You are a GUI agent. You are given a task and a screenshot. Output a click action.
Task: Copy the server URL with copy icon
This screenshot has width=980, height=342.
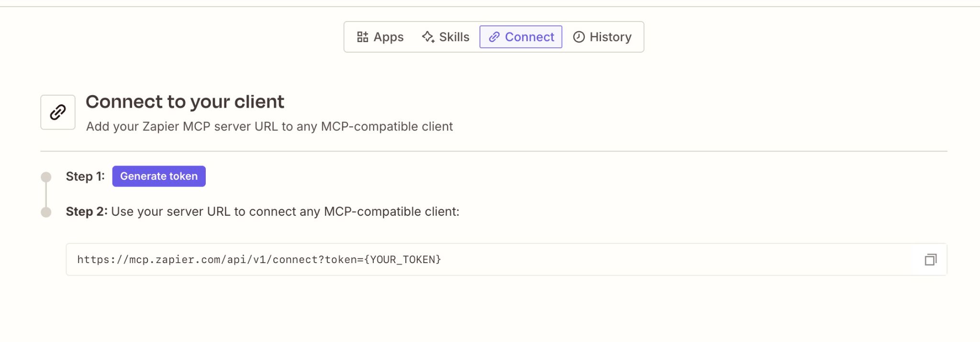(x=930, y=260)
